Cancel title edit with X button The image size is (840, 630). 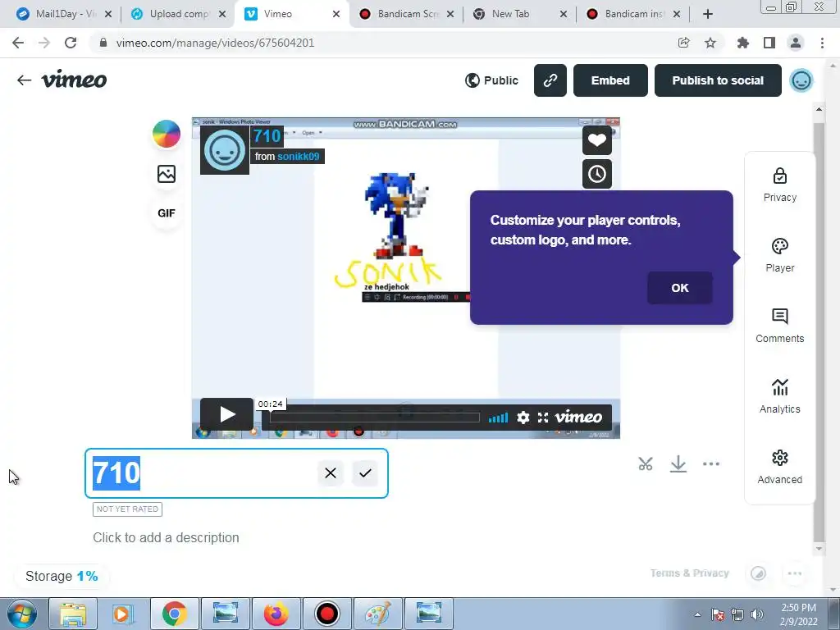[331, 473]
